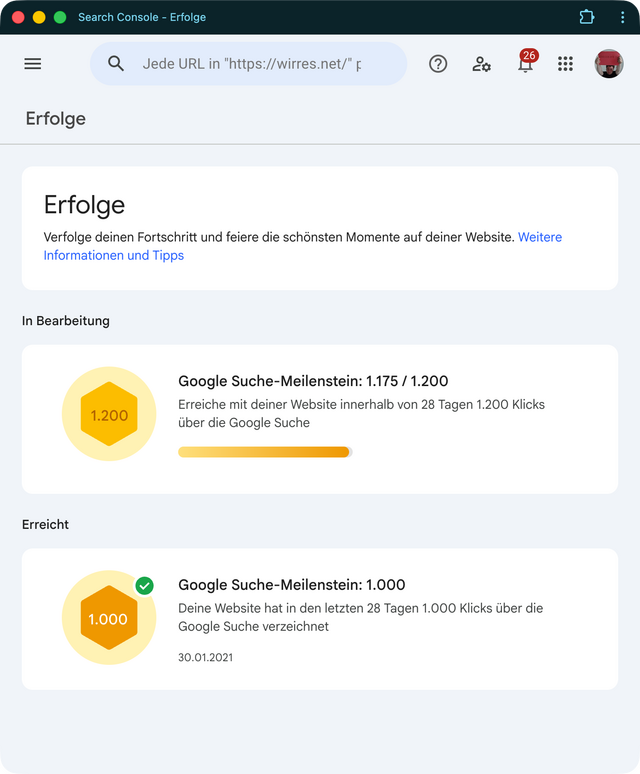Open the notifications bell with 26 alerts

tap(526, 63)
